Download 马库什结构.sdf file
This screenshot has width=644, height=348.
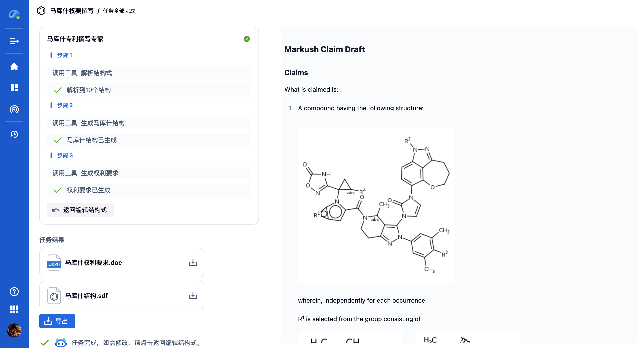coord(193,295)
